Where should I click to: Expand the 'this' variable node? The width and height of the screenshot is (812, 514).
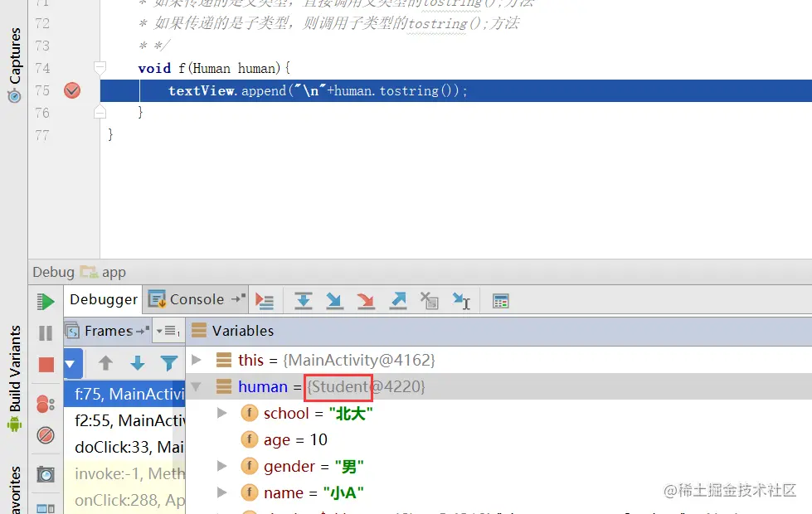coord(197,360)
